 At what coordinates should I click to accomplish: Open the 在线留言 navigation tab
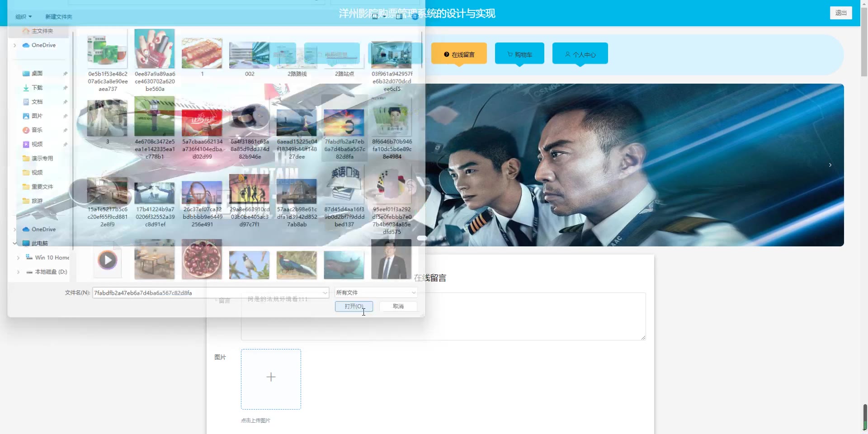(459, 54)
